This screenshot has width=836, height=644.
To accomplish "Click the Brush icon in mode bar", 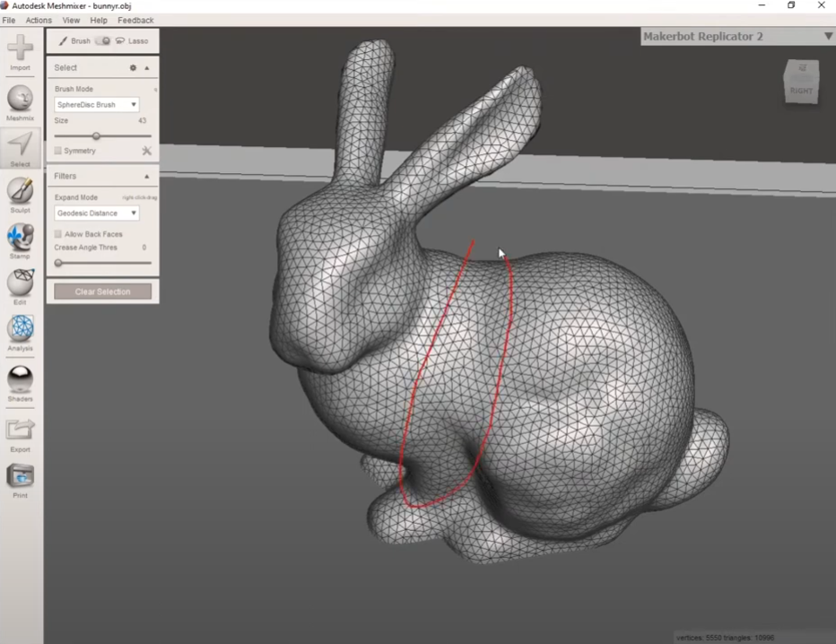I will (x=63, y=41).
